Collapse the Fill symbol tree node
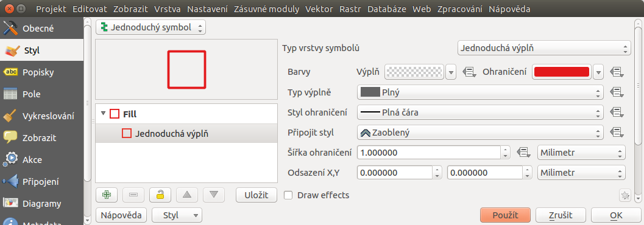 coord(103,114)
